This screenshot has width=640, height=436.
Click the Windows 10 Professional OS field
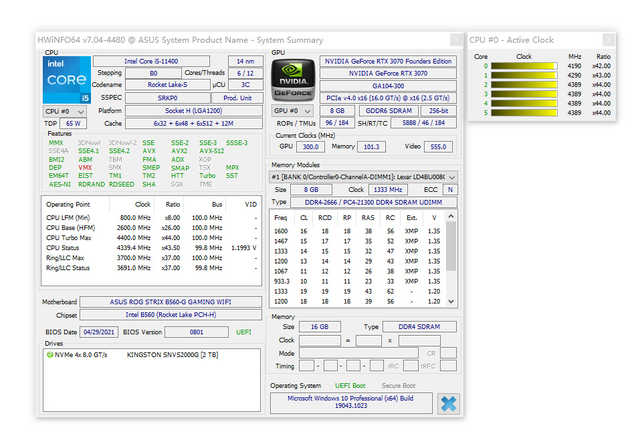[350, 402]
